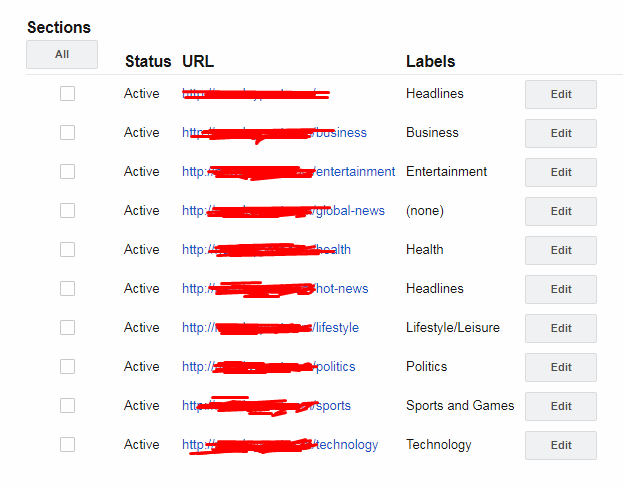The width and height of the screenshot is (623, 486).
Task: Select the checkbox for the global-news row
Action: click(68, 211)
